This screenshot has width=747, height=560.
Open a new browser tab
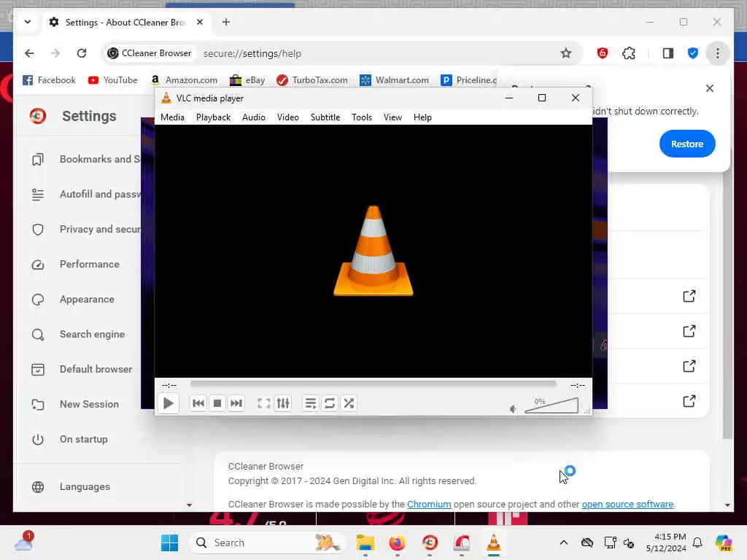pyautogui.click(x=226, y=23)
